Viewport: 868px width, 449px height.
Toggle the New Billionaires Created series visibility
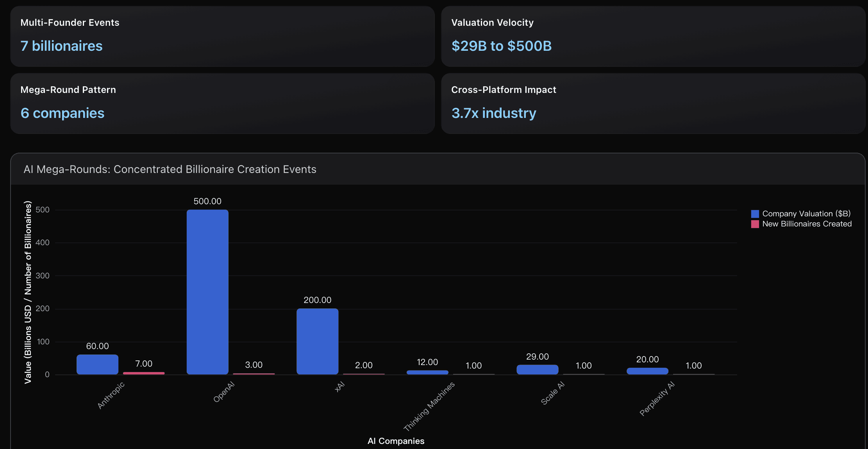coord(806,224)
